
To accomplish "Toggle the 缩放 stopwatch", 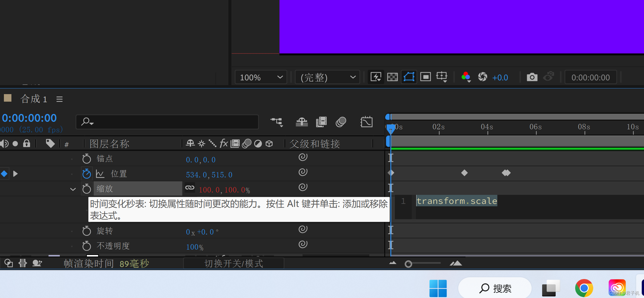I will point(87,189).
